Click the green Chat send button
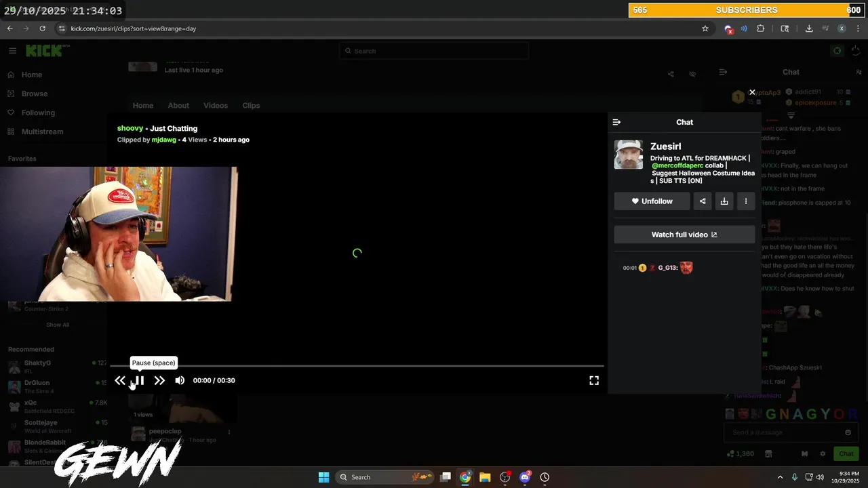Viewport: 868px width, 488px height. 846,454
